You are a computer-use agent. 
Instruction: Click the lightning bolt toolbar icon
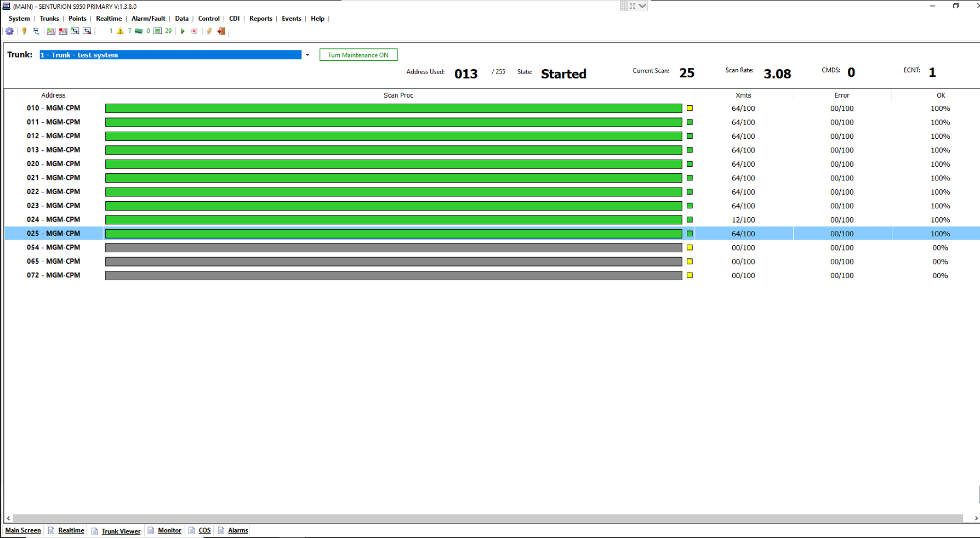coord(209,31)
